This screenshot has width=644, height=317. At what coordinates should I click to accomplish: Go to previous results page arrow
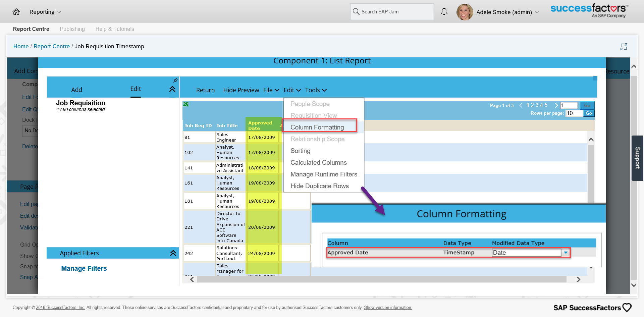[521, 105]
